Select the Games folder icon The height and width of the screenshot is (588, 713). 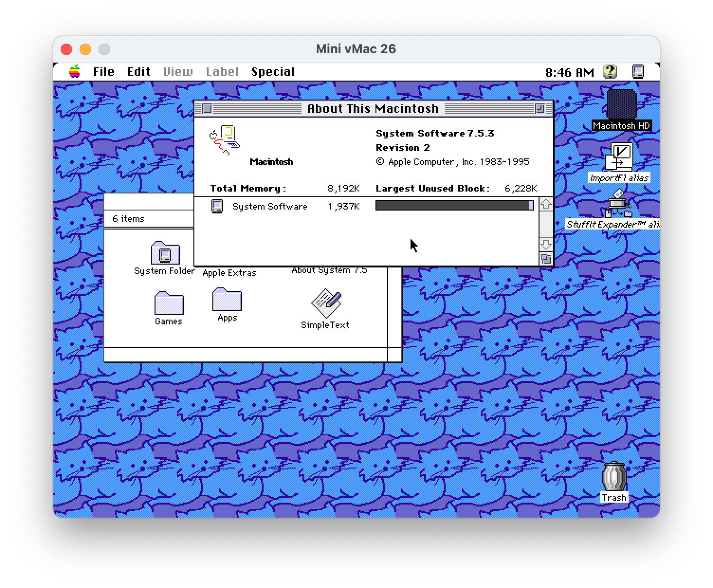click(x=169, y=303)
